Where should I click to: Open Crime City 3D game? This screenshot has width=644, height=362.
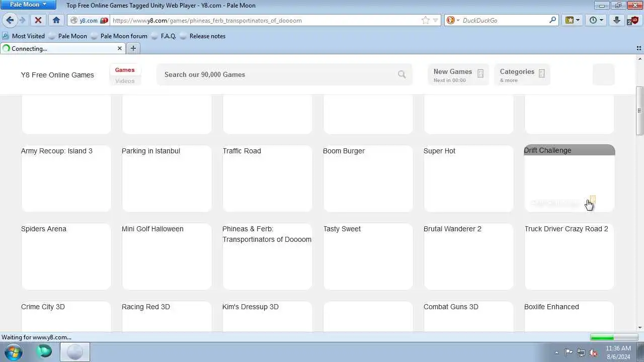[66, 317]
